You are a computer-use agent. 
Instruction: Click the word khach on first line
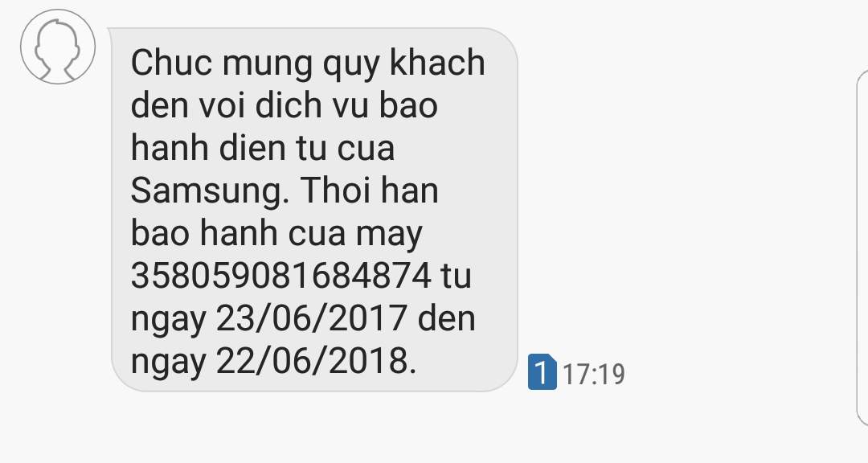click(x=437, y=62)
